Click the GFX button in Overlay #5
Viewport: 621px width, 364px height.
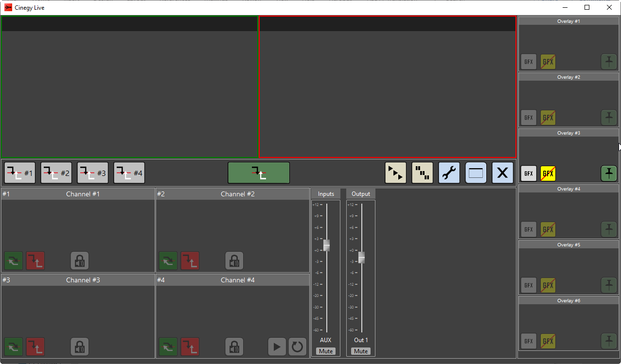[529, 285]
